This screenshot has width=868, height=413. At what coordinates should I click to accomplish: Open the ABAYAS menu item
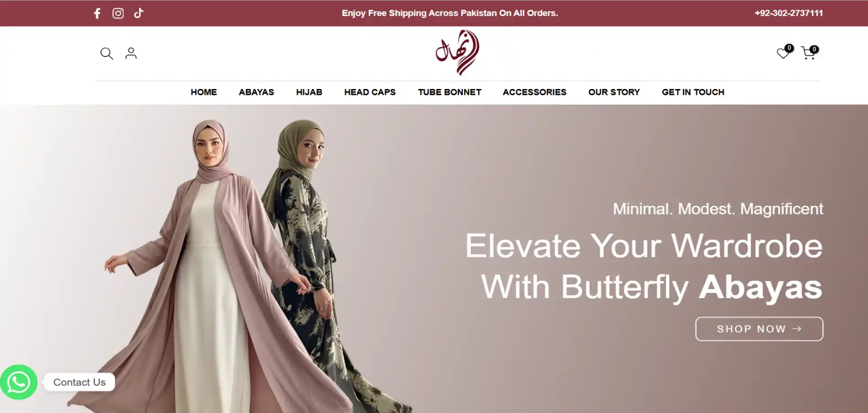(x=256, y=92)
